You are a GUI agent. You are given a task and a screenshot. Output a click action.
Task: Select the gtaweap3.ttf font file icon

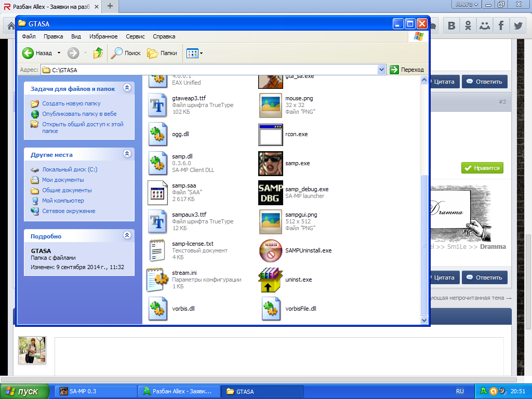coord(157,105)
